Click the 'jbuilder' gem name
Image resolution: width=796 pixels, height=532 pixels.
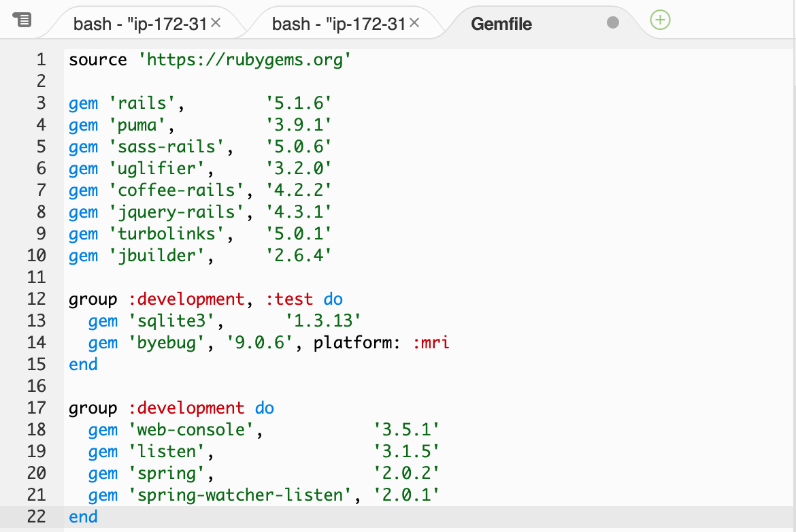click(x=157, y=256)
